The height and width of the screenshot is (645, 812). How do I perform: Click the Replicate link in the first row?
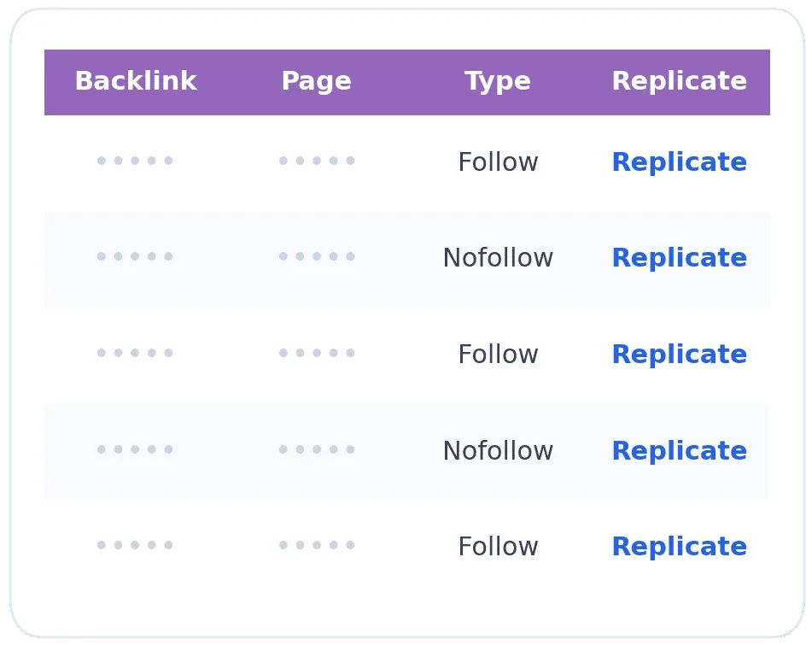pos(679,162)
